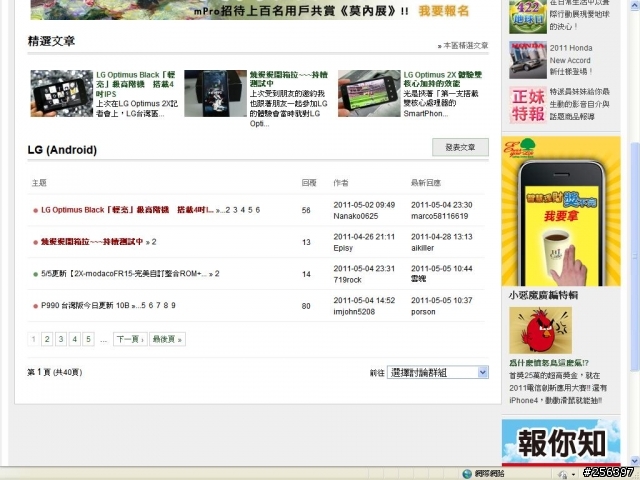Viewport: 640px width, 480px height.
Task: Open the mPro 我要報名 sign-up banner
Action: 250,10
